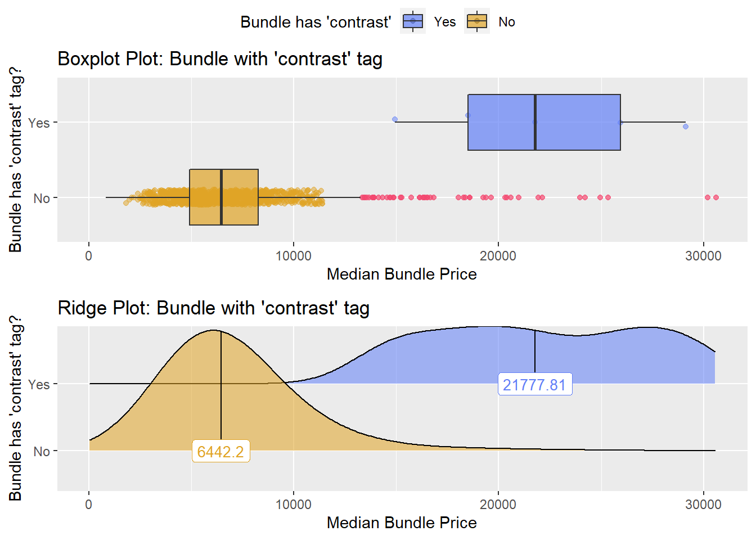This screenshot has height=540, width=756.
Task: Click the 'Ridge Plot: Bundle with 'contrast' tag' title
Action: coord(214,308)
